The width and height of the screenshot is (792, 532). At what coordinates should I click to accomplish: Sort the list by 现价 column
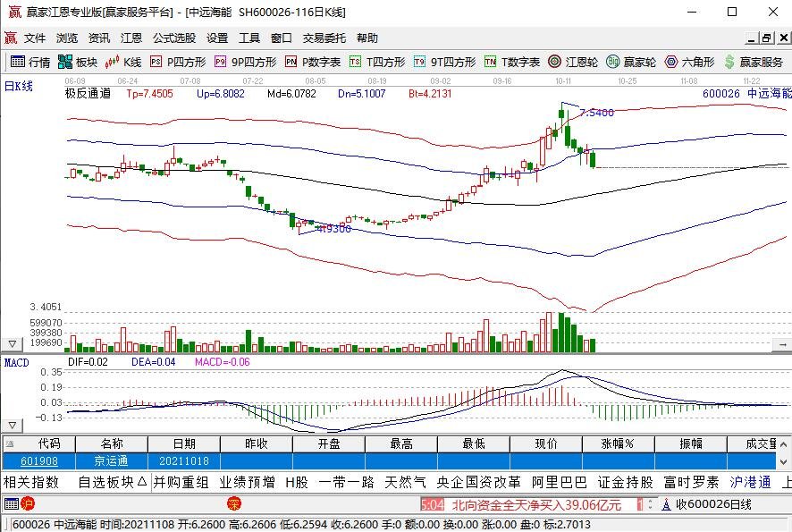(x=546, y=444)
